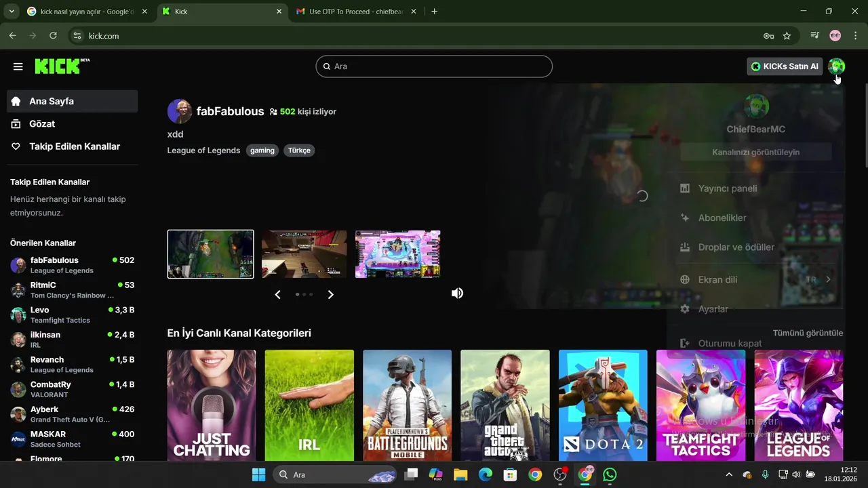Viewport: 868px width, 488px height.
Task: Open Microsoft Edge from taskbar
Action: [485, 474]
